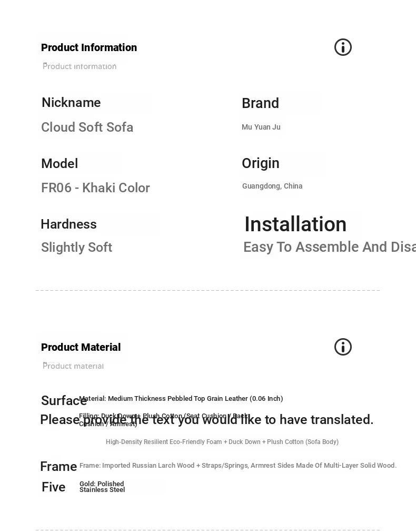This screenshot has width=416, height=532.
Task: Click the Pebbled Top Grain Leather description
Action: [x=181, y=399]
